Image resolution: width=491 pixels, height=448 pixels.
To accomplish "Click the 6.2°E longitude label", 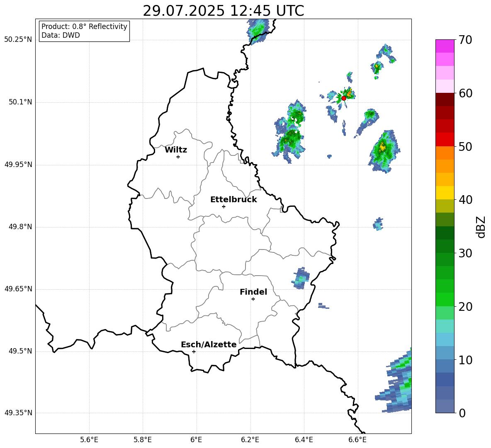I will [250, 440].
